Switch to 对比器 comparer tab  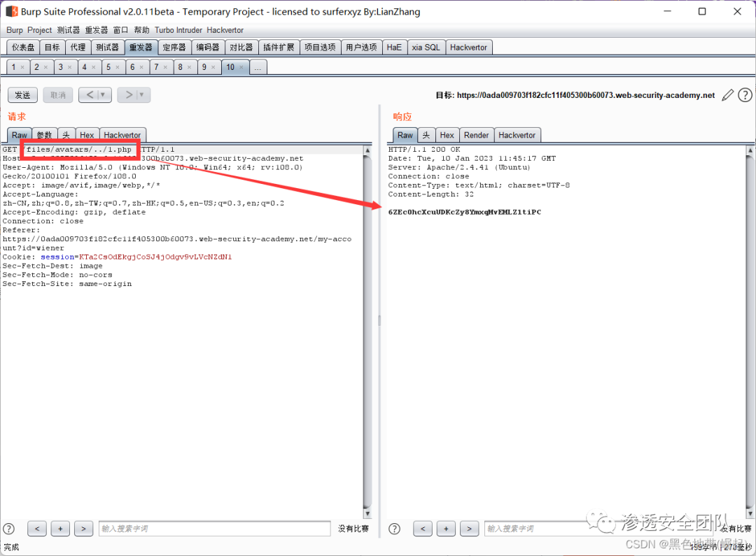point(241,48)
